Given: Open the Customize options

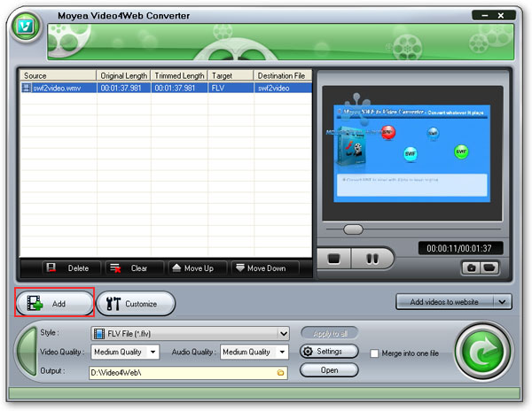Looking at the screenshot, I should pyautogui.click(x=136, y=303).
